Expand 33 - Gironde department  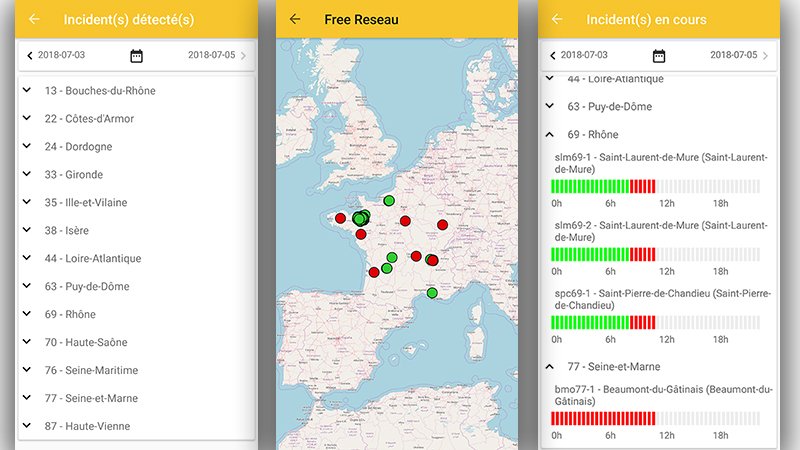137,174
